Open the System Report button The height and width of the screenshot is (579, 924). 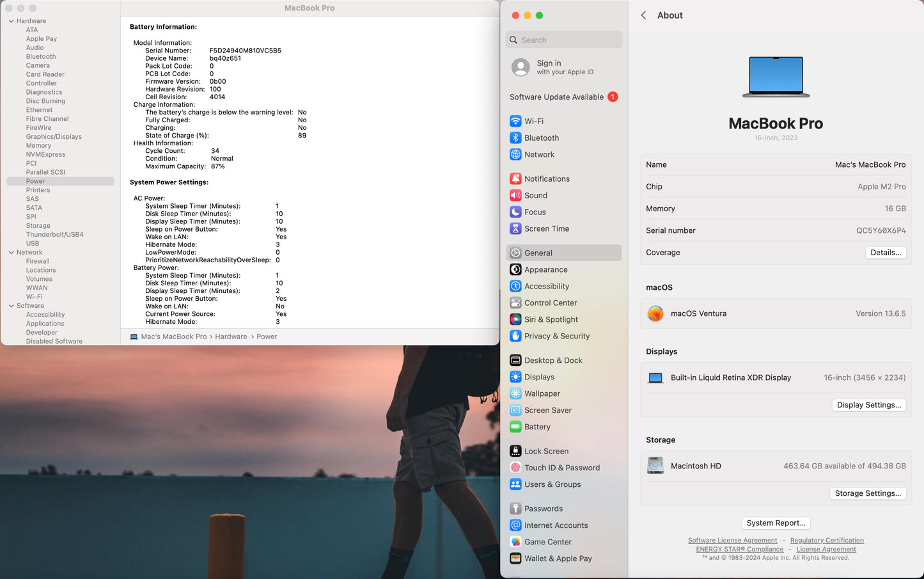click(x=776, y=523)
